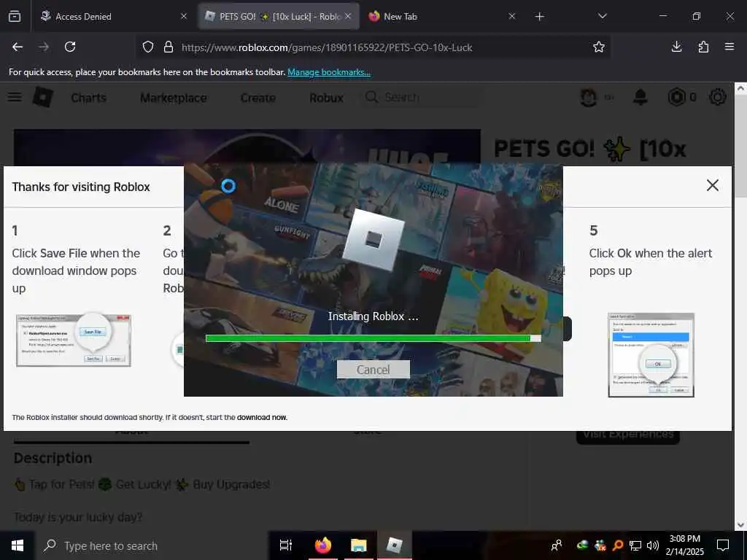Open the Charts page
Viewport: 747px width, 560px height.
88,98
